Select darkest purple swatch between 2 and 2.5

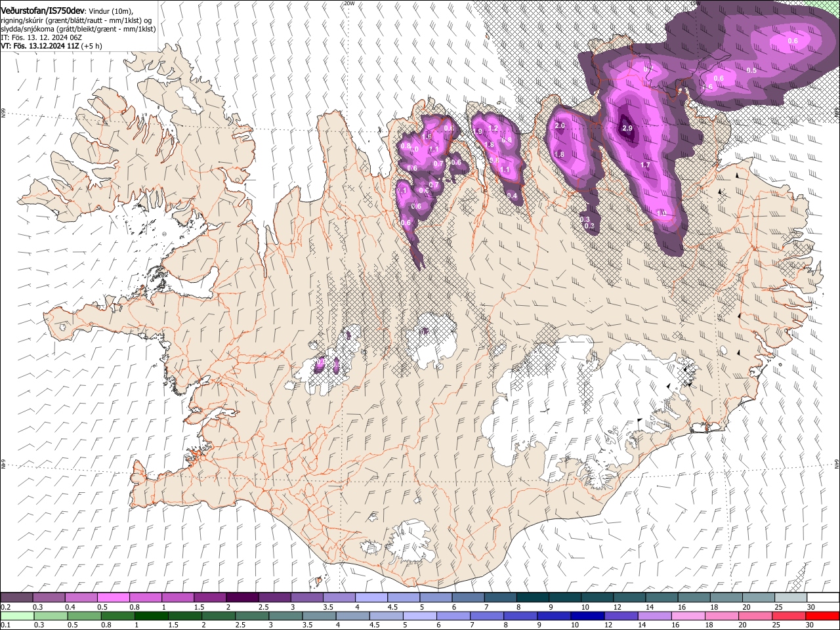click(x=241, y=598)
